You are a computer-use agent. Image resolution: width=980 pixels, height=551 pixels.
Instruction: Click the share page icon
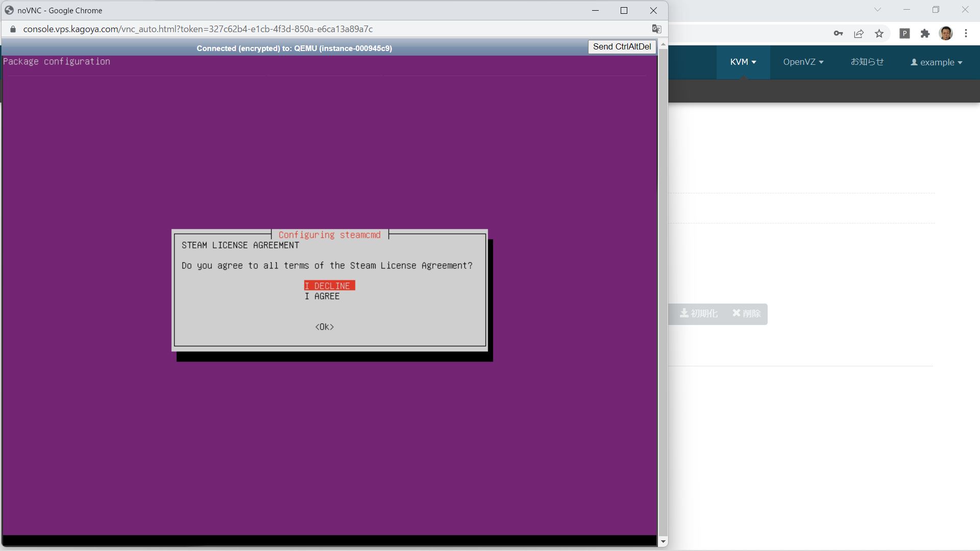(859, 34)
